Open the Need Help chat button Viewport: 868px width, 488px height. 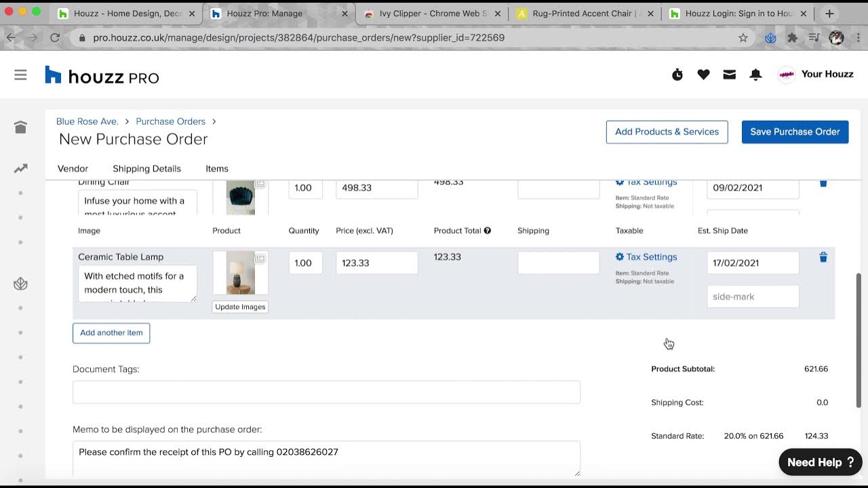(821, 462)
